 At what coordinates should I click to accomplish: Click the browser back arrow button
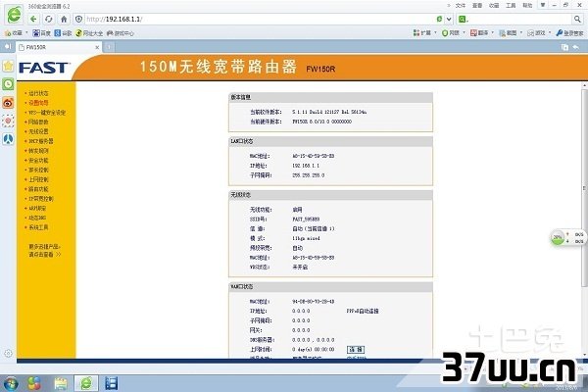coord(33,19)
